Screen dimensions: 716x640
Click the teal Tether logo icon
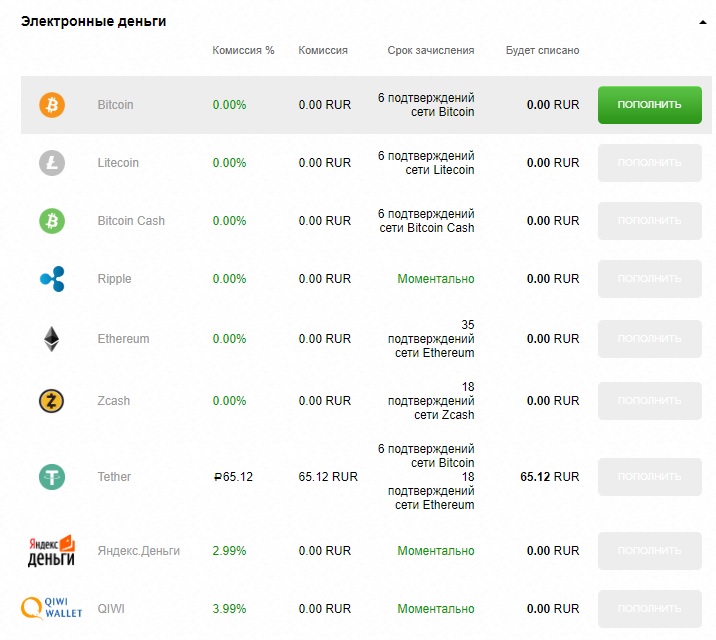pos(52,477)
